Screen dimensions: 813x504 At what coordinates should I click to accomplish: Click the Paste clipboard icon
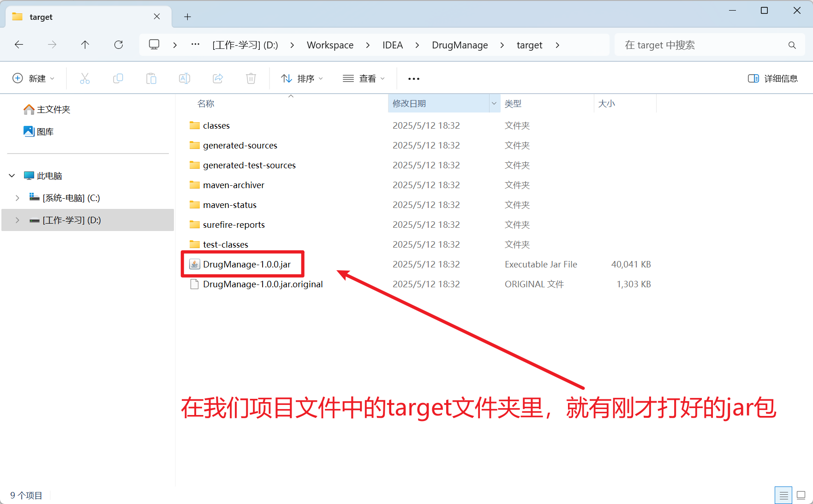pos(151,78)
